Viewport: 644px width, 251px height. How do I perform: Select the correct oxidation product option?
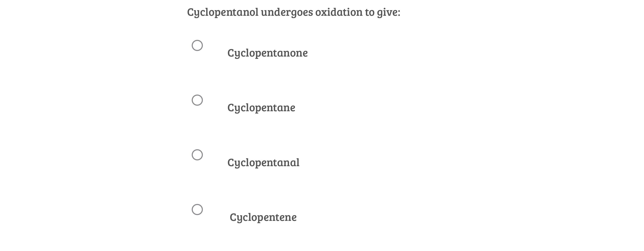pyautogui.click(x=197, y=46)
